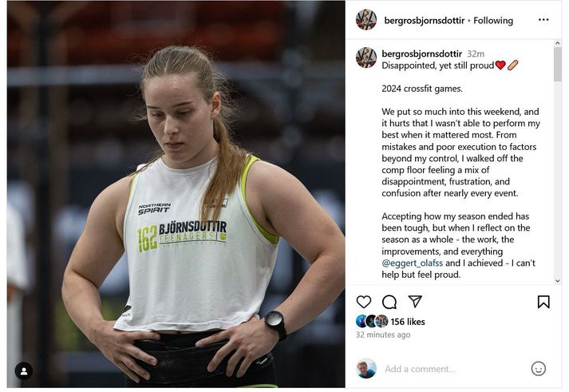
Task: Open the emoji picker smiley icon
Action: click(539, 369)
